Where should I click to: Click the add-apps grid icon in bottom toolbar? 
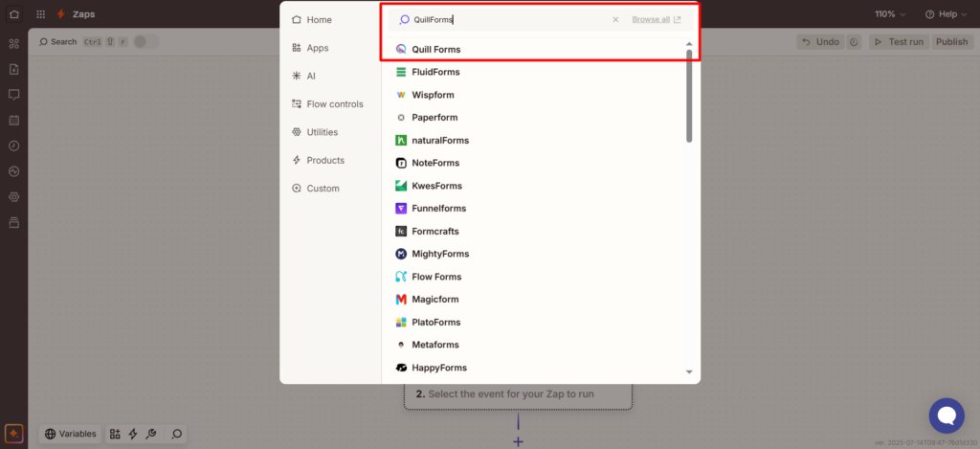(115, 434)
